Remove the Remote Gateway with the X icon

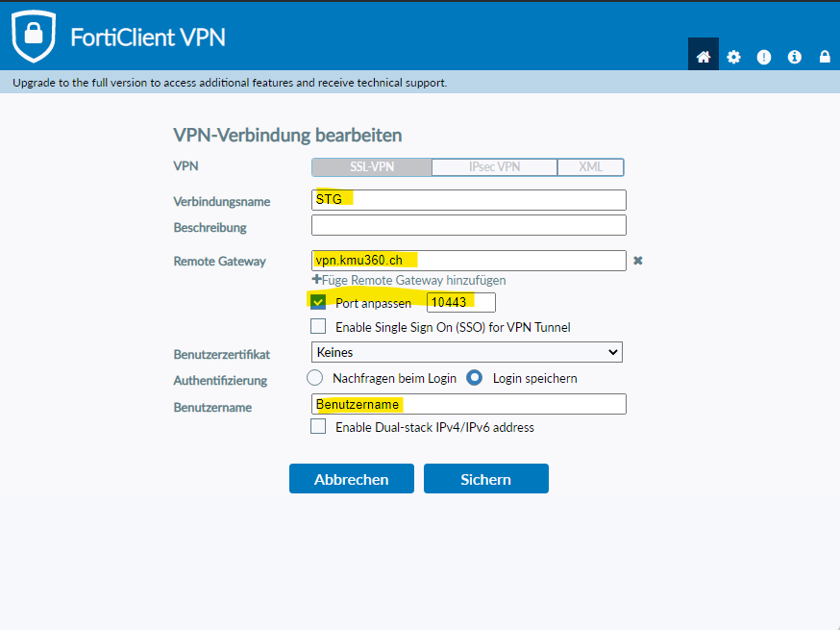click(x=637, y=261)
